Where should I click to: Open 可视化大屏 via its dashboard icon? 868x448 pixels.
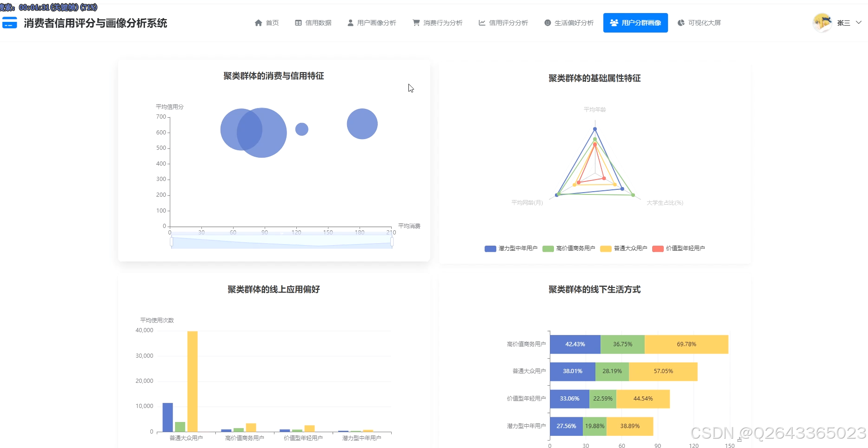tap(681, 22)
